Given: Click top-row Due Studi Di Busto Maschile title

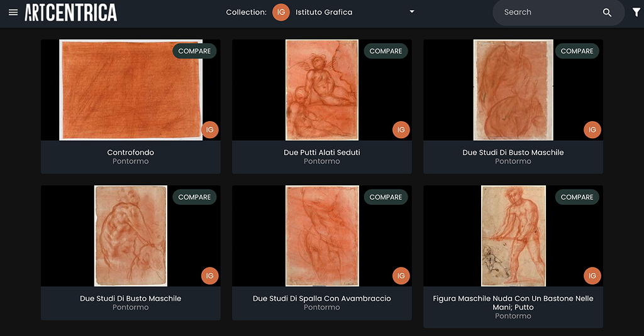Looking at the screenshot, I should coord(513,152).
